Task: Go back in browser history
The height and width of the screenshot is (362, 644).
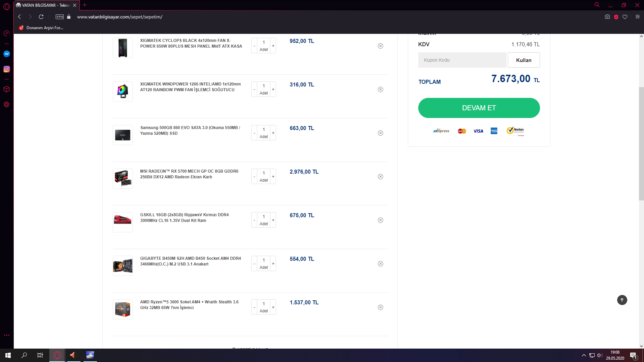Action: point(19,17)
